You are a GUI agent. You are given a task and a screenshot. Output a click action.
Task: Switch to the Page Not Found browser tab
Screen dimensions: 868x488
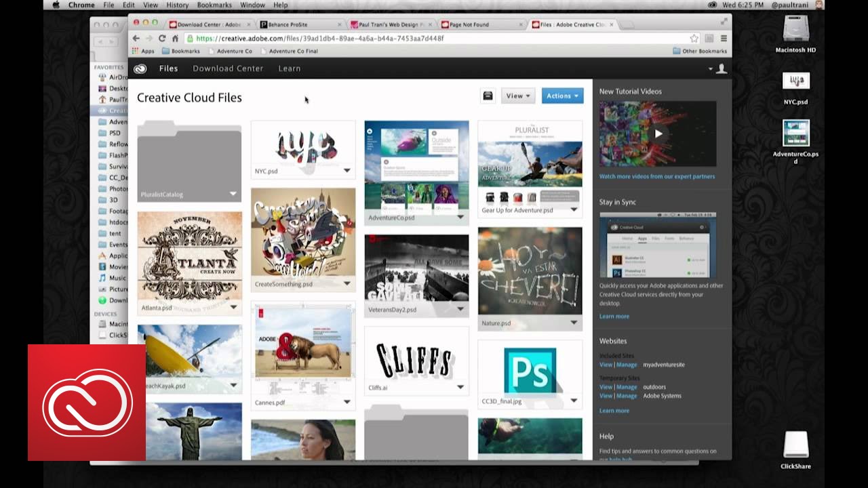pyautogui.click(x=481, y=24)
